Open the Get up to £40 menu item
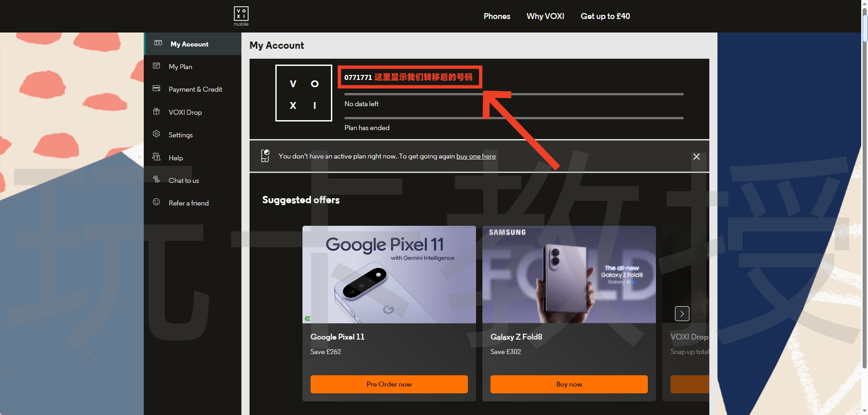This screenshot has height=415, width=868. point(605,16)
